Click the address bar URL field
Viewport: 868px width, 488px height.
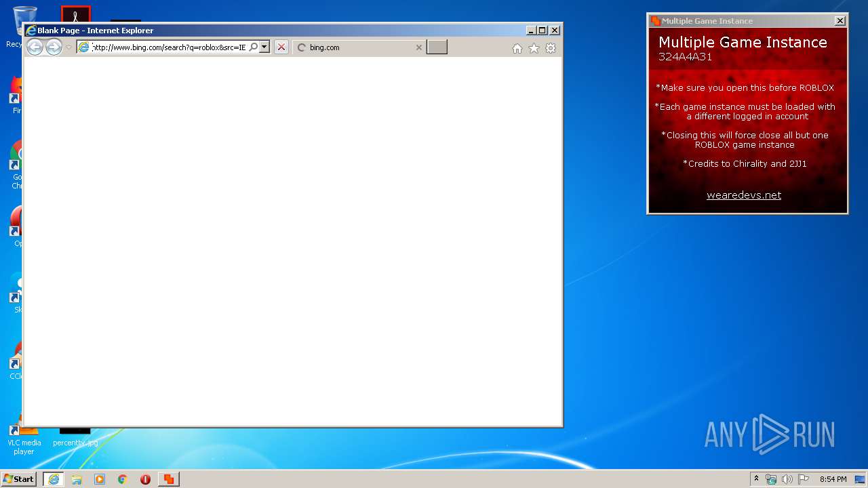tap(168, 47)
